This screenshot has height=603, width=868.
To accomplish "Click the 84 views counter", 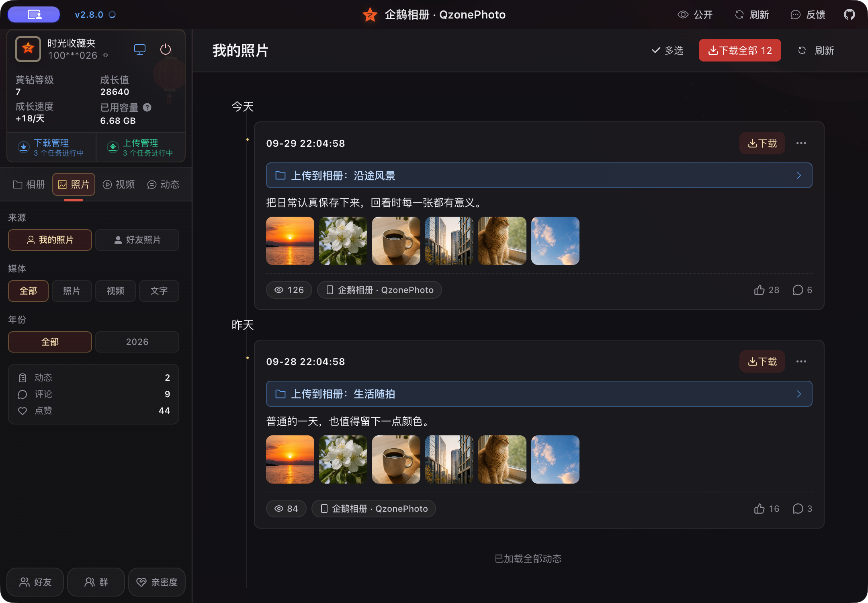I will click(286, 509).
